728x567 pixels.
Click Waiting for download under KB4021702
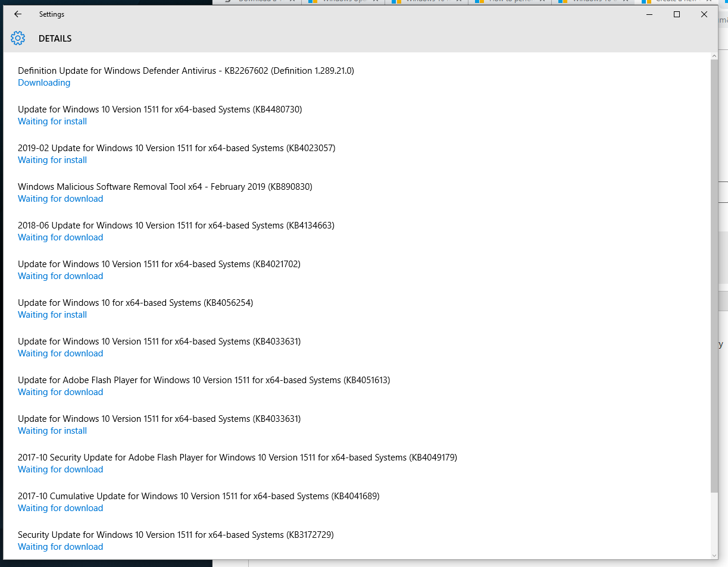(61, 276)
